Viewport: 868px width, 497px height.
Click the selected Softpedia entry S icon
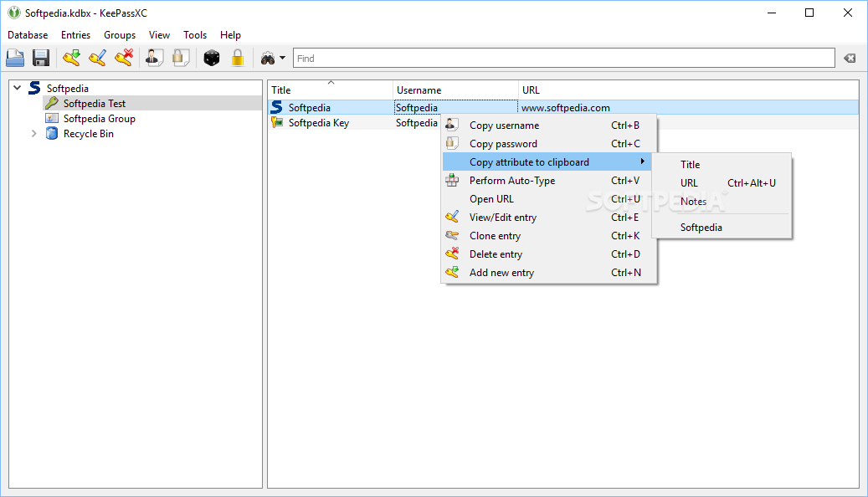(x=277, y=107)
